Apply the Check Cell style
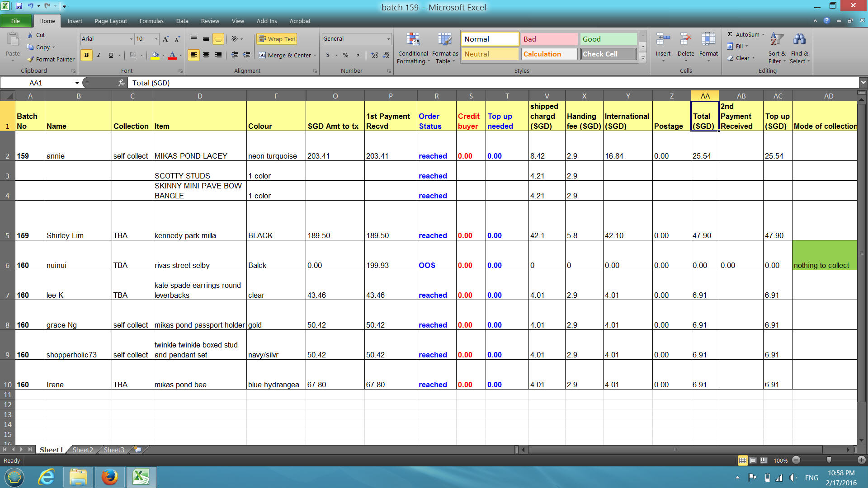868x488 pixels. tap(609, 54)
